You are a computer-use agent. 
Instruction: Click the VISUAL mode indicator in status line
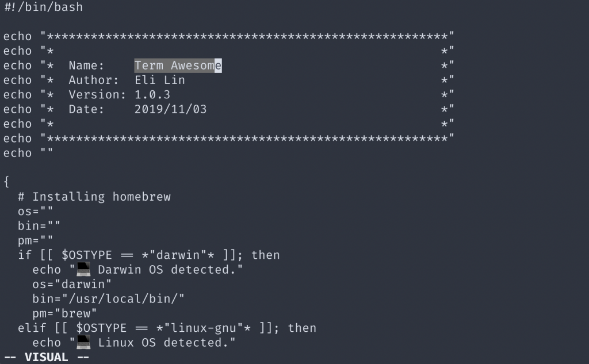46,357
